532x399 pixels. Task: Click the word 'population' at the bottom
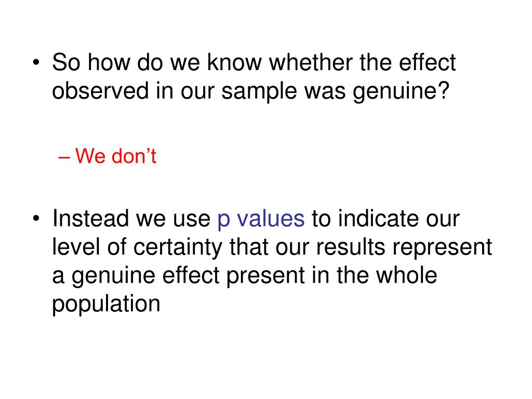pyautogui.click(x=106, y=304)
